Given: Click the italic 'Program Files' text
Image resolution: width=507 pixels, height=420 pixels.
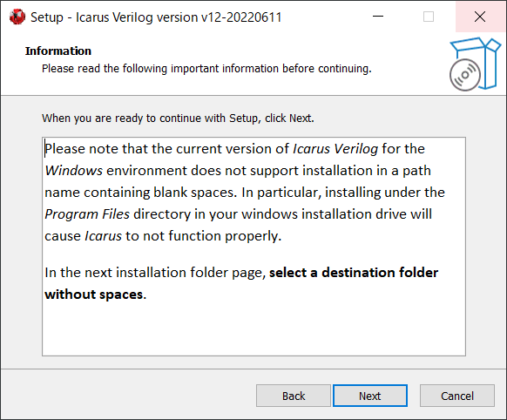Looking at the screenshot, I should (87, 214).
